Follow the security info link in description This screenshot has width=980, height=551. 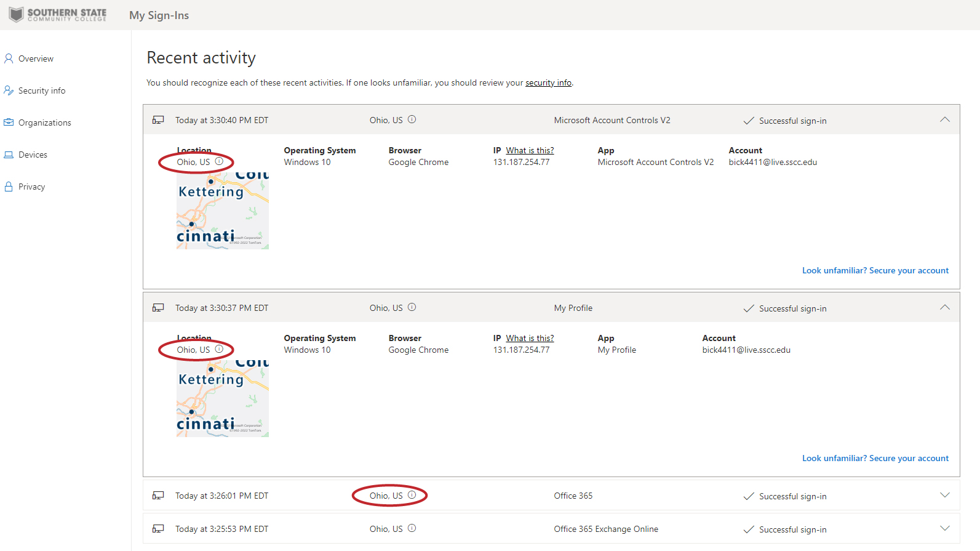548,82
